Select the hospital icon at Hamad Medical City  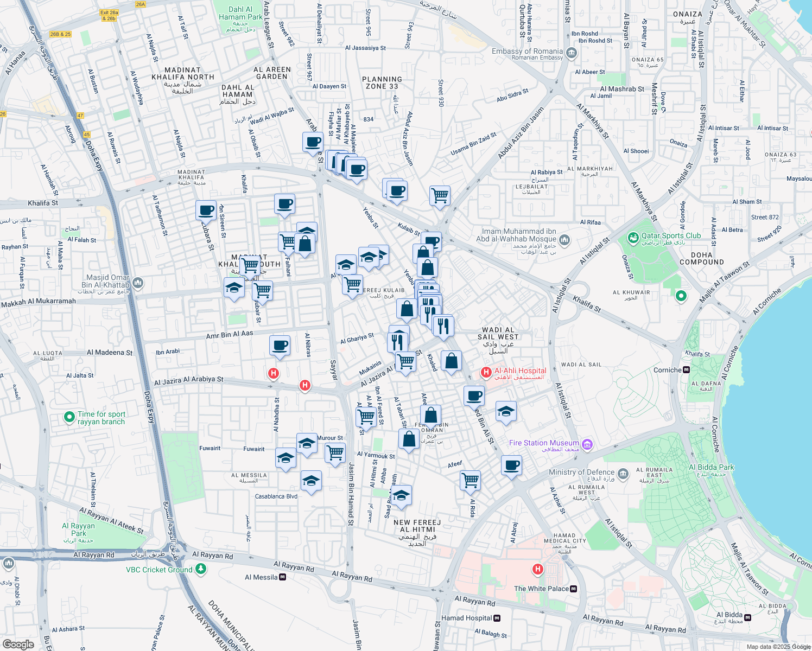click(x=538, y=569)
